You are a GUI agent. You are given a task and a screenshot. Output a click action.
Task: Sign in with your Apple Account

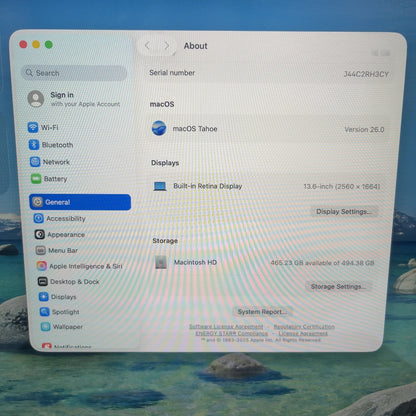[x=74, y=99]
